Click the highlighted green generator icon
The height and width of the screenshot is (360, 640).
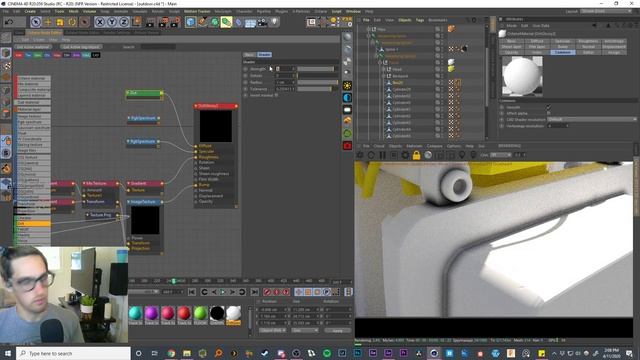226,22
